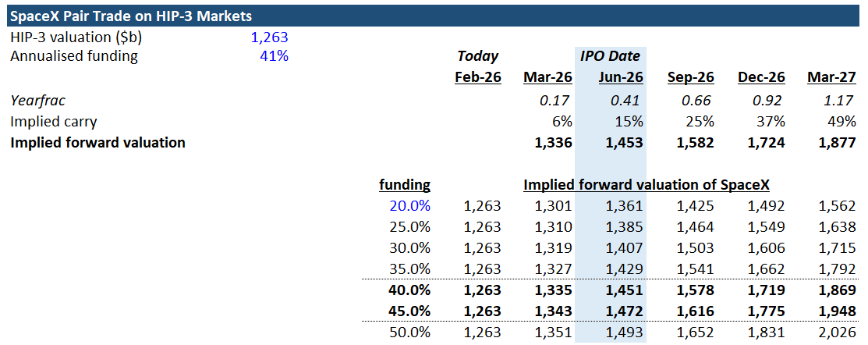Viewport: 868px width, 345px height.
Task: Select the 1,616 cell in the 45.0% row
Action: (696, 311)
